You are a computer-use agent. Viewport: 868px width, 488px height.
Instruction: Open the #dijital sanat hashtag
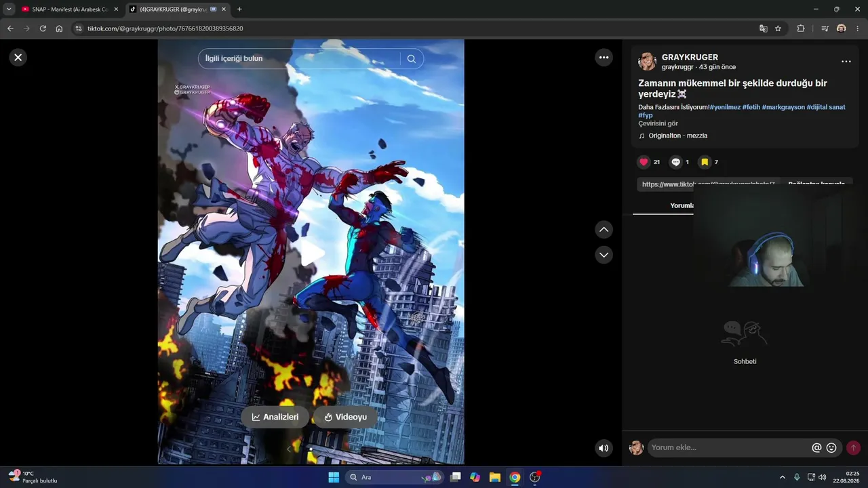pos(826,107)
